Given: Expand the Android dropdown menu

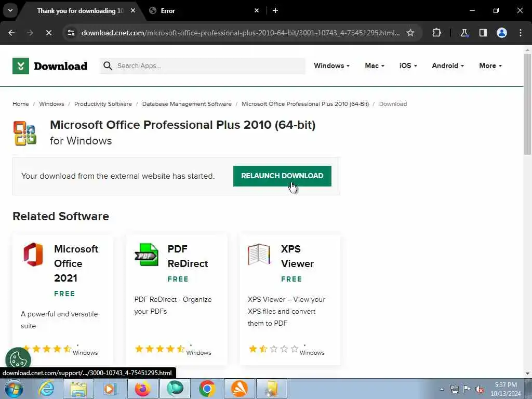Looking at the screenshot, I should pos(448,66).
